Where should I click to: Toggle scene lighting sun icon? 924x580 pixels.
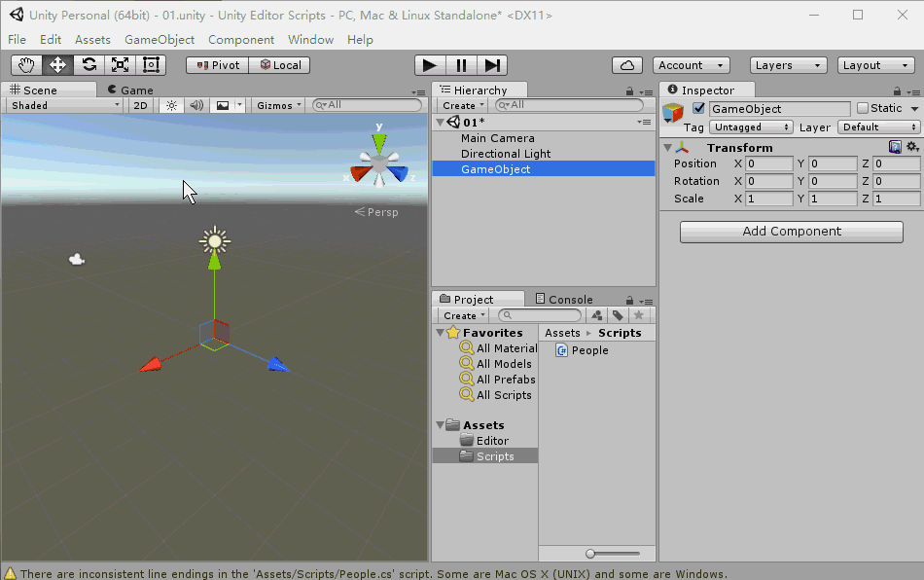click(171, 105)
